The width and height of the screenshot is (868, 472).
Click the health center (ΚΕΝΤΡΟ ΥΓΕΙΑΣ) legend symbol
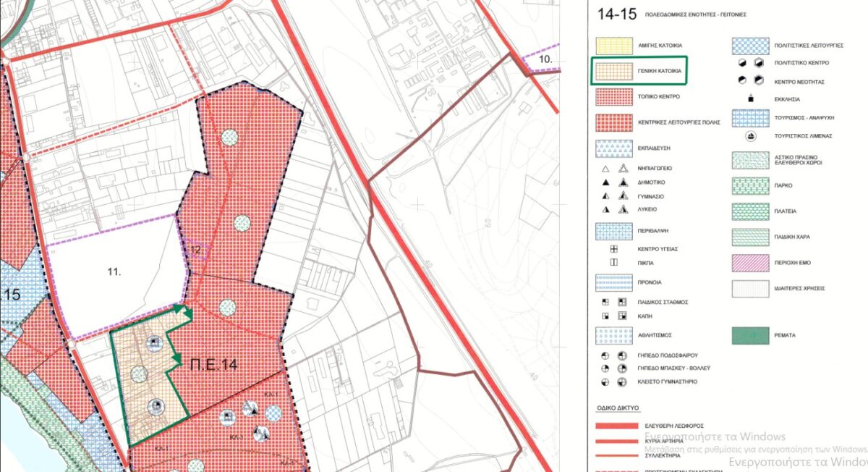pyautogui.click(x=613, y=248)
